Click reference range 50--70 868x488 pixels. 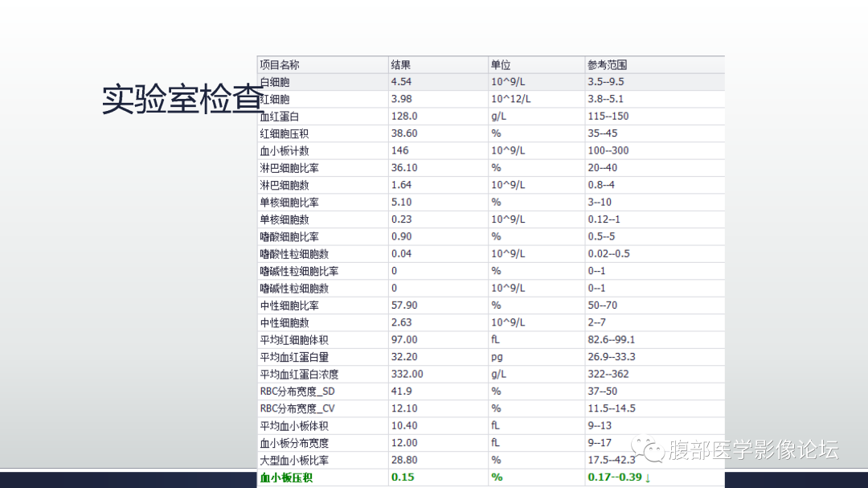pos(602,306)
